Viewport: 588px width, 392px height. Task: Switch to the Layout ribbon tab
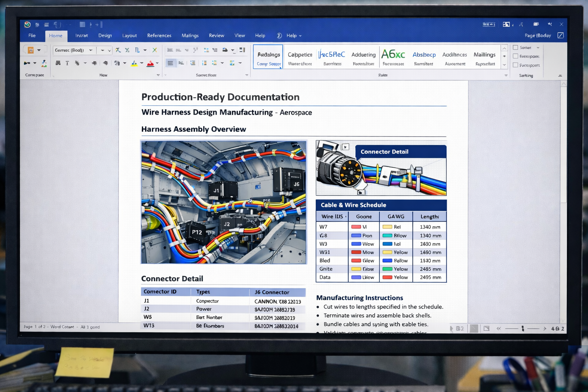point(129,36)
